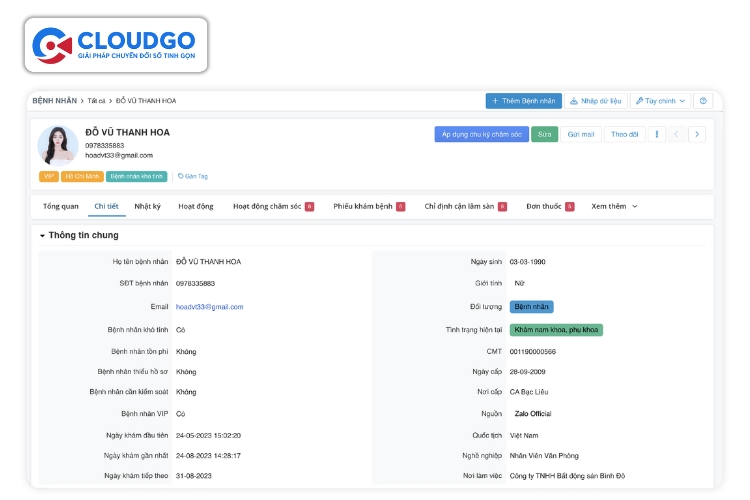This screenshot has width=750, height=500.
Task: Click the hoadvt33@gmail.com email link
Action: tap(209, 307)
